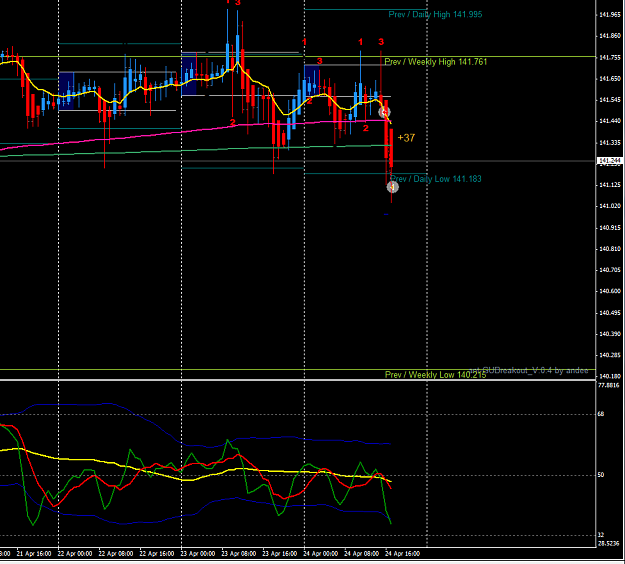Click 140.810 on the price scale

610,249
